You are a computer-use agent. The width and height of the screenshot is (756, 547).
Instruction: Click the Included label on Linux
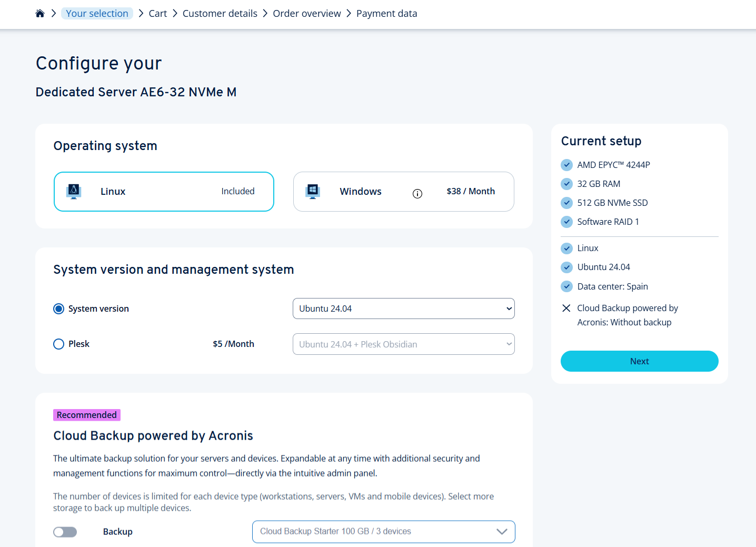click(x=238, y=191)
